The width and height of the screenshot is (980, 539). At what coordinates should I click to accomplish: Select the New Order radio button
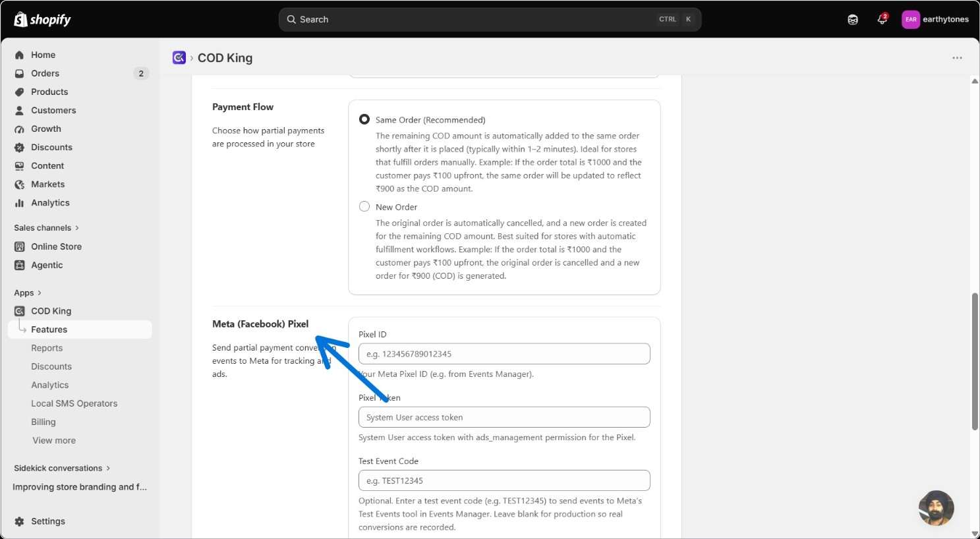(364, 206)
